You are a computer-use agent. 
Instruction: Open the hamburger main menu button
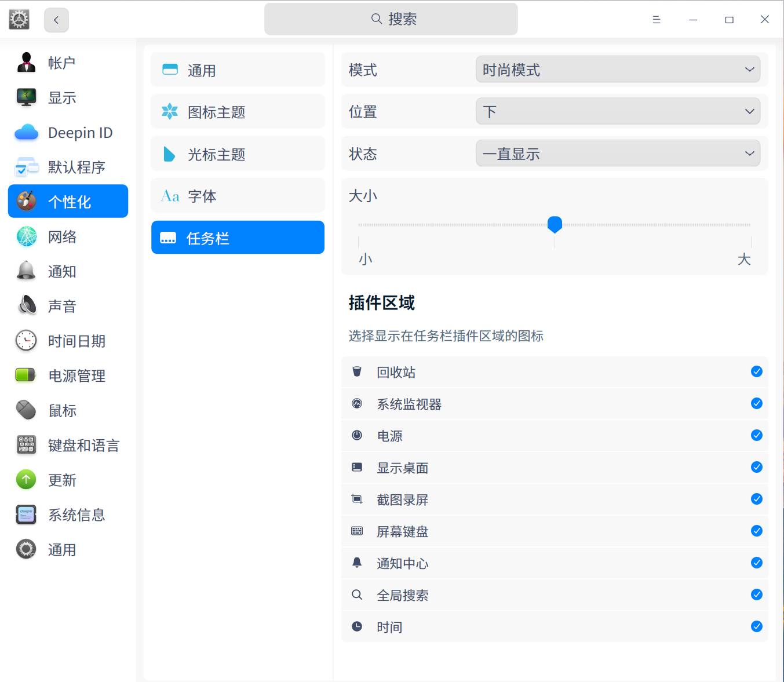(656, 20)
